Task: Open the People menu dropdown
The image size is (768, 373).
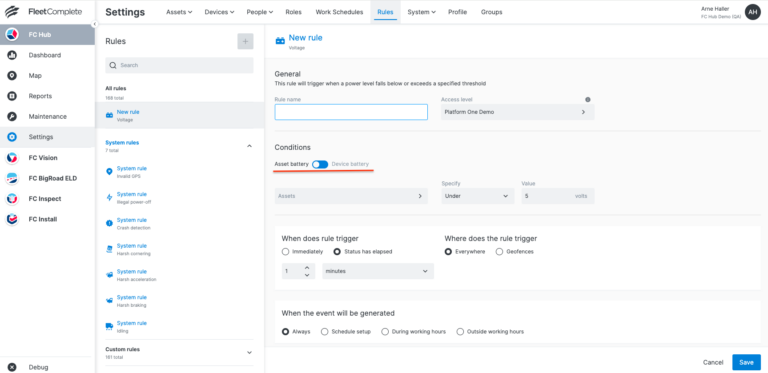Action: point(260,12)
